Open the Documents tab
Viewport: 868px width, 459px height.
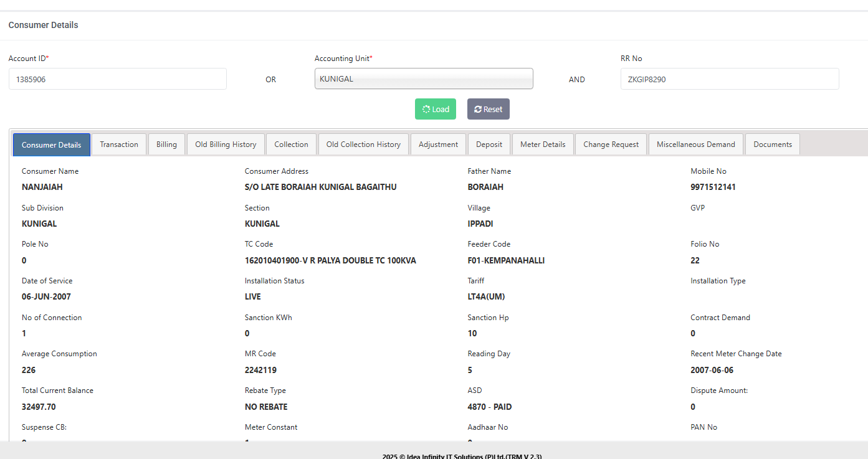[773, 144]
